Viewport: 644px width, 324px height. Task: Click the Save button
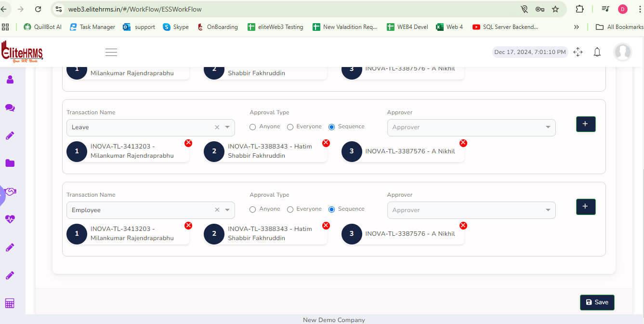pos(597,302)
